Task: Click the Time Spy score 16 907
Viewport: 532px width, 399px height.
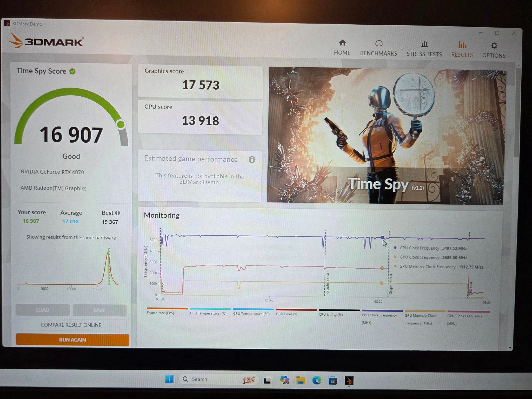Action: pyautogui.click(x=71, y=135)
